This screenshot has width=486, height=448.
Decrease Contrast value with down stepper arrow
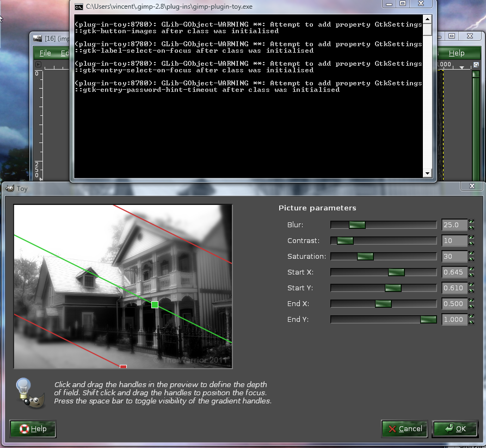click(x=471, y=244)
